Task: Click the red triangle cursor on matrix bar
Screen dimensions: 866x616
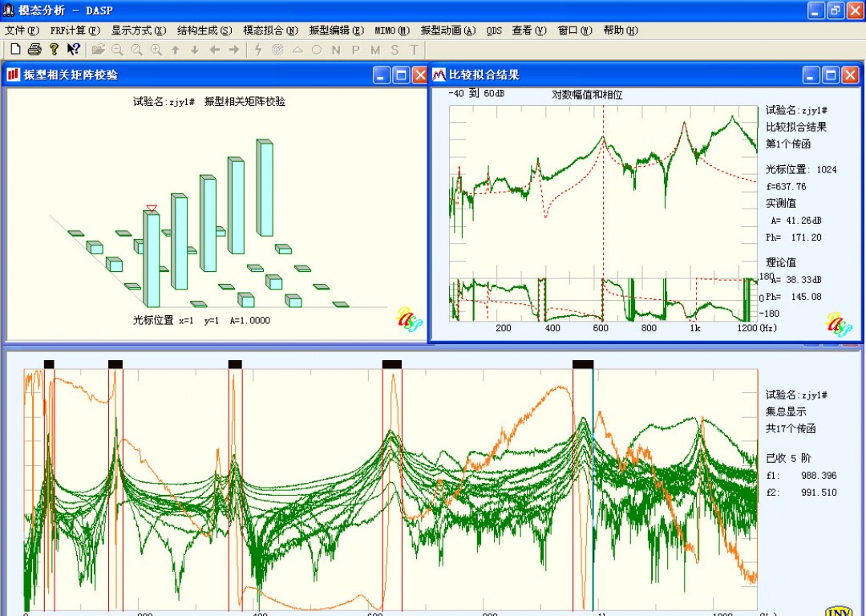Action: (x=152, y=209)
